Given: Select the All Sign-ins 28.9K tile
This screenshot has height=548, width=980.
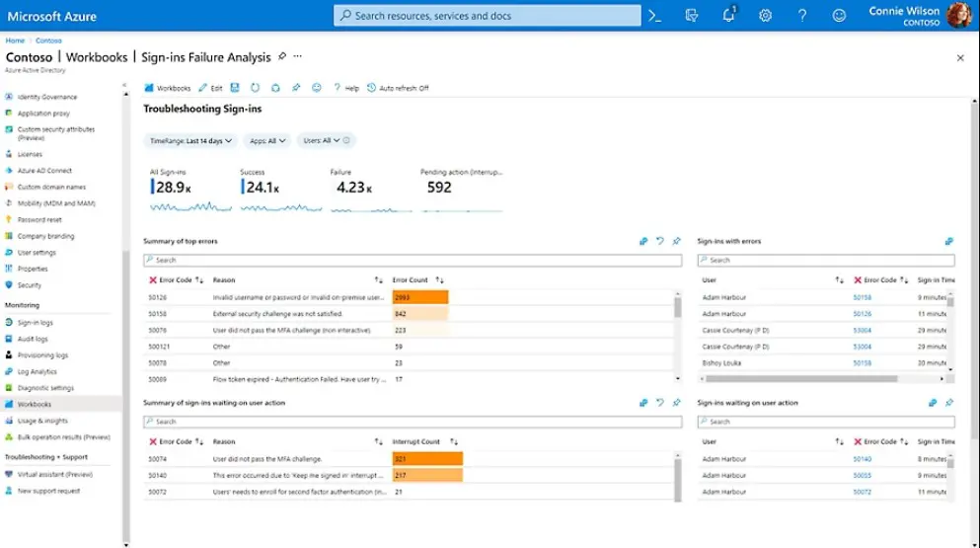Looking at the screenshot, I should 190,190.
